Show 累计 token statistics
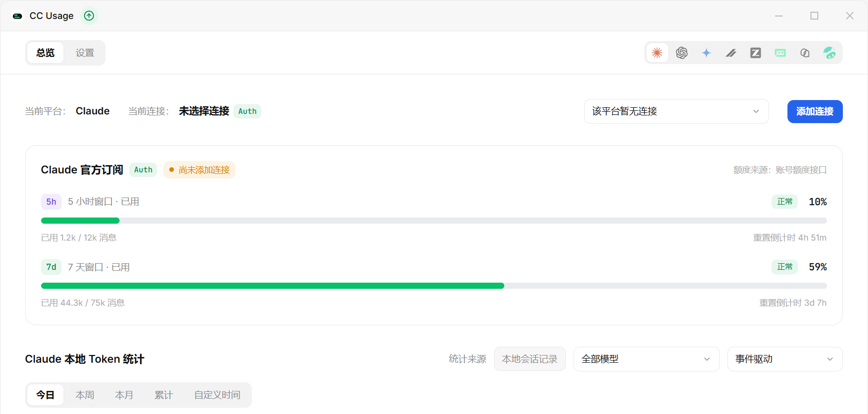This screenshot has height=414, width=868. click(164, 395)
